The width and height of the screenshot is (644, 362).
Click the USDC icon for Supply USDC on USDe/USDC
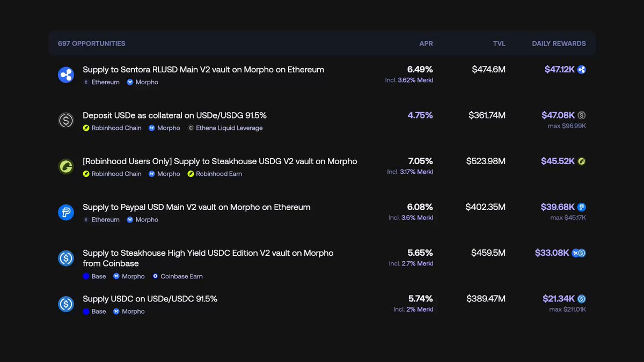tap(66, 304)
